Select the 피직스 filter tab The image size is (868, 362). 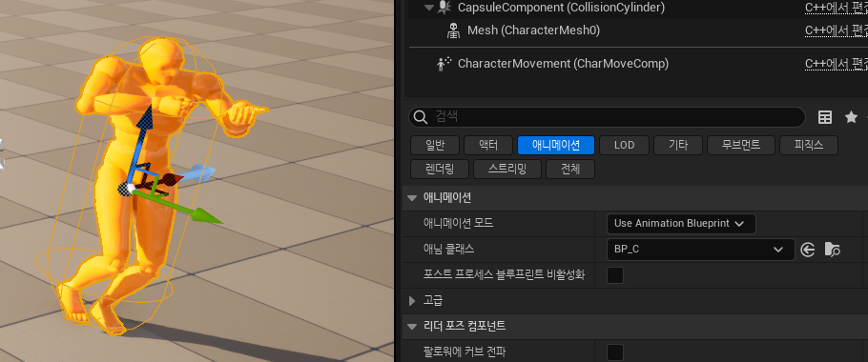[809, 146]
